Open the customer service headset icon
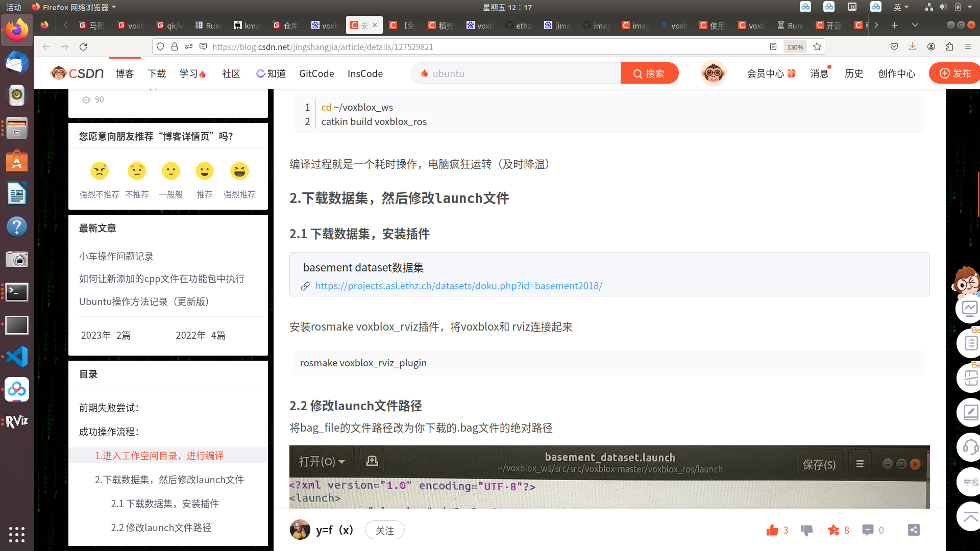980x551 pixels. click(x=969, y=447)
